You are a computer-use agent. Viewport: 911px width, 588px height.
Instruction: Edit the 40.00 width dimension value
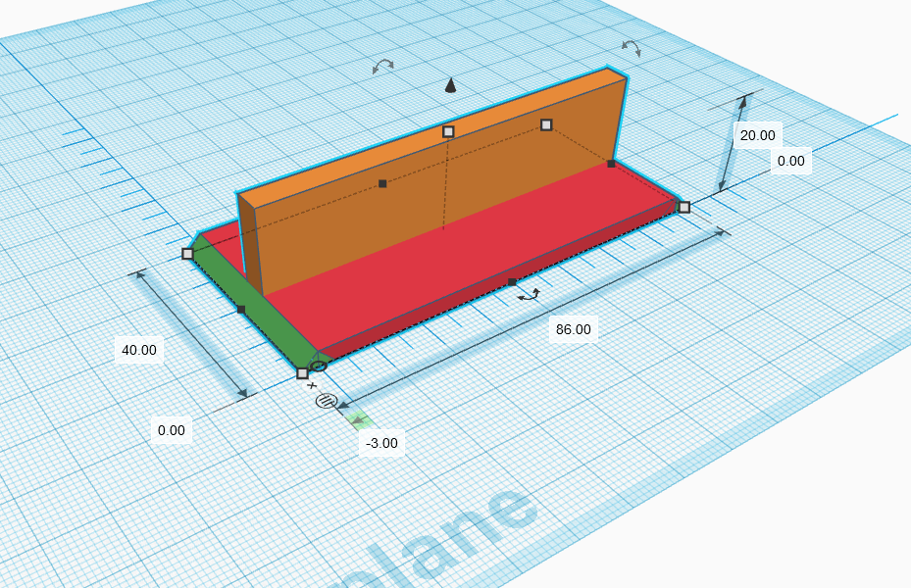(x=139, y=350)
